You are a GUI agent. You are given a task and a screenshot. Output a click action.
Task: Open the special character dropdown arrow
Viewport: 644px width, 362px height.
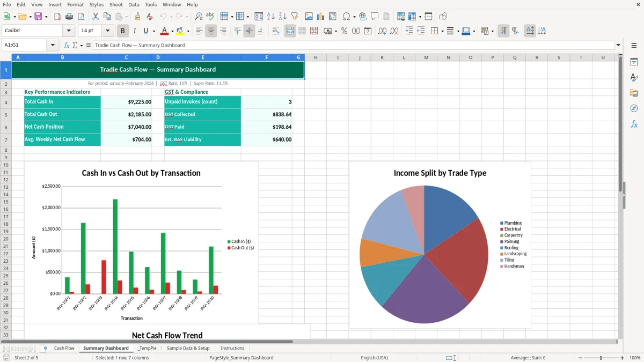[x=354, y=17]
